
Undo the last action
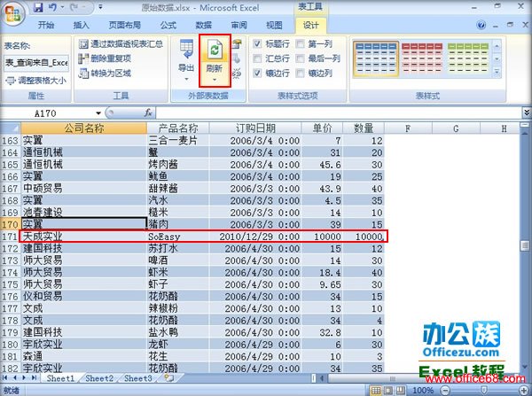pyautogui.click(x=52, y=7)
